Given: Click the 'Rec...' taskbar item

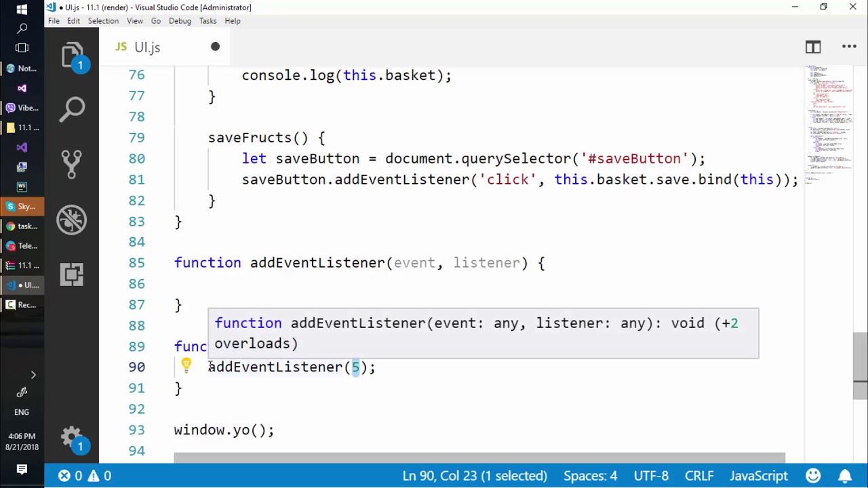Looking at the screenshot, I should [22, 304].
